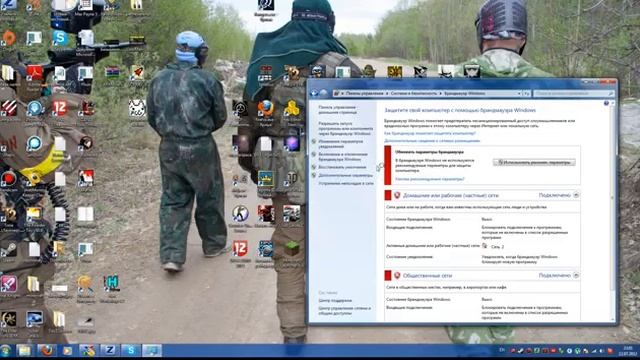Collapse the public networks section
The width and height of the screenshot is (640, 360).
[x=576, y=276]
